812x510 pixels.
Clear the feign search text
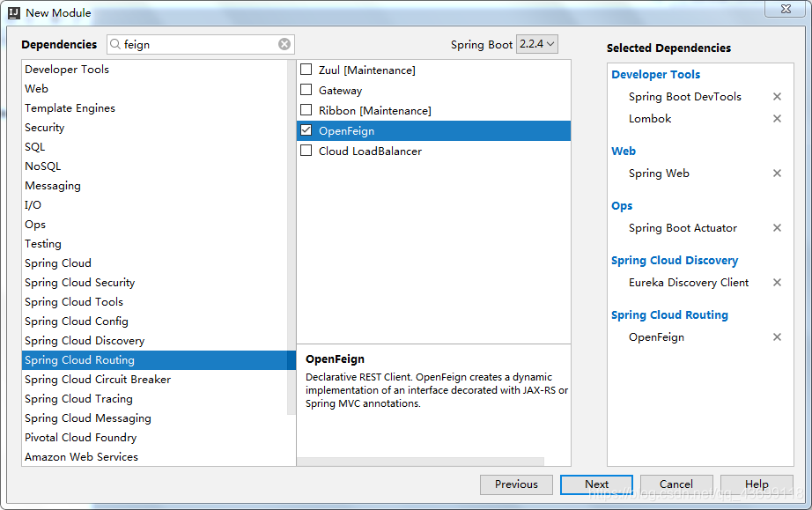(284, 45)
